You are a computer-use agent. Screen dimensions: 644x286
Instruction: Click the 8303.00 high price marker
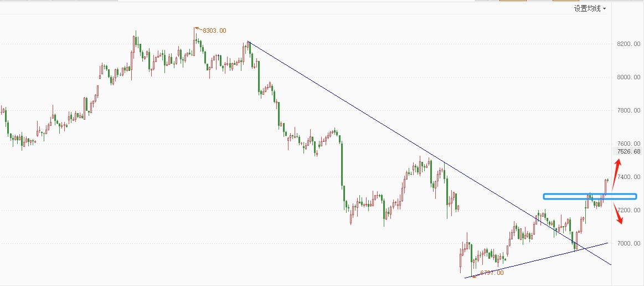click(x=214, y=30)
